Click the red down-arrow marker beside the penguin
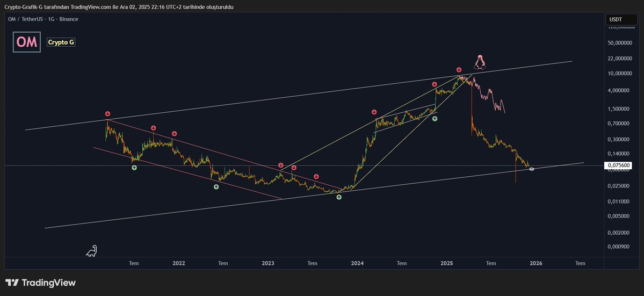644x296 pixels. click(x=459, y=70)
